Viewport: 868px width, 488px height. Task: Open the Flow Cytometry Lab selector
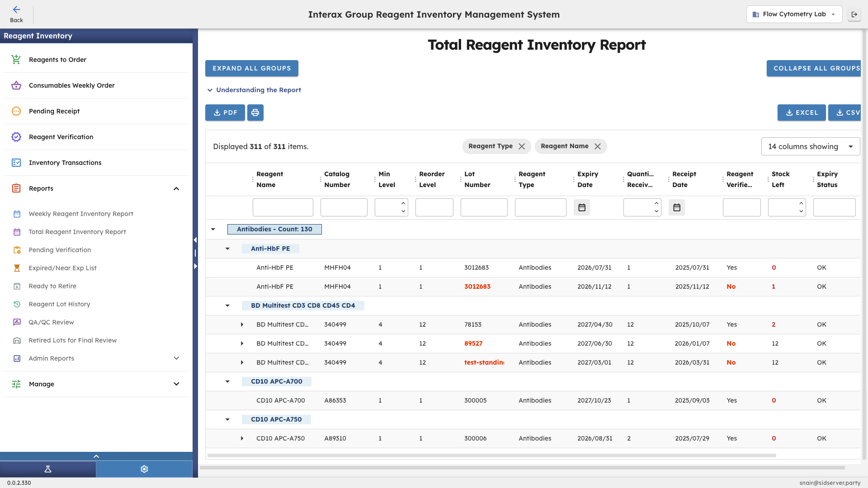pyautogui.click(x=794, y=14)
